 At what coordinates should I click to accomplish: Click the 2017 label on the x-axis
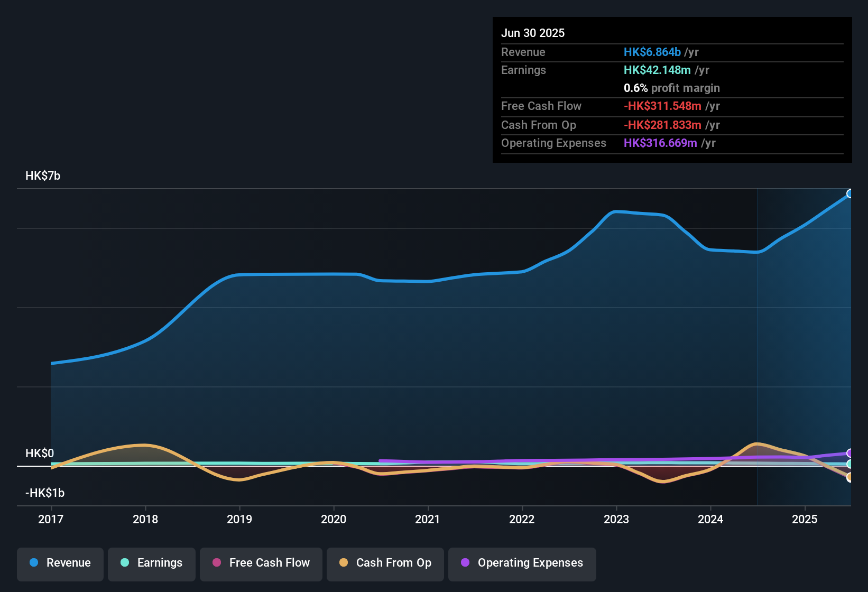(x=51, y=520)
